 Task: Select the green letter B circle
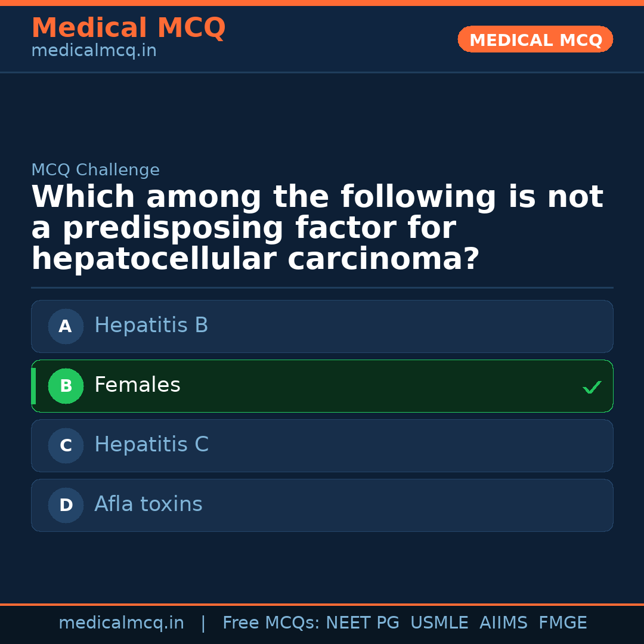point(66,386)
